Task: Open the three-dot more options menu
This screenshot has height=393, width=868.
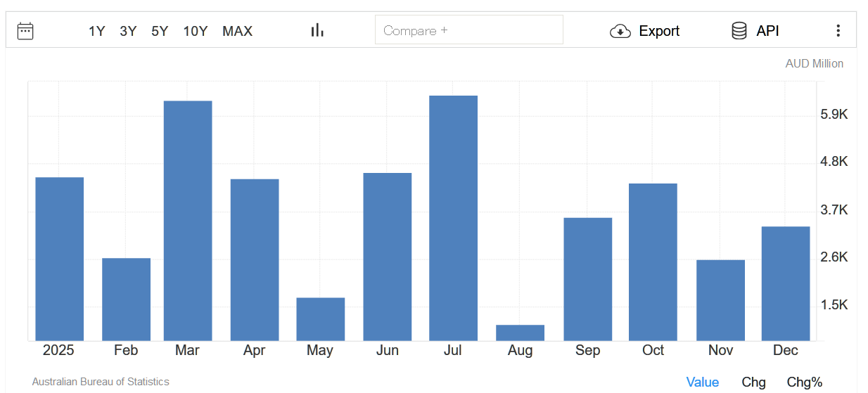Action: coord(837,31)
